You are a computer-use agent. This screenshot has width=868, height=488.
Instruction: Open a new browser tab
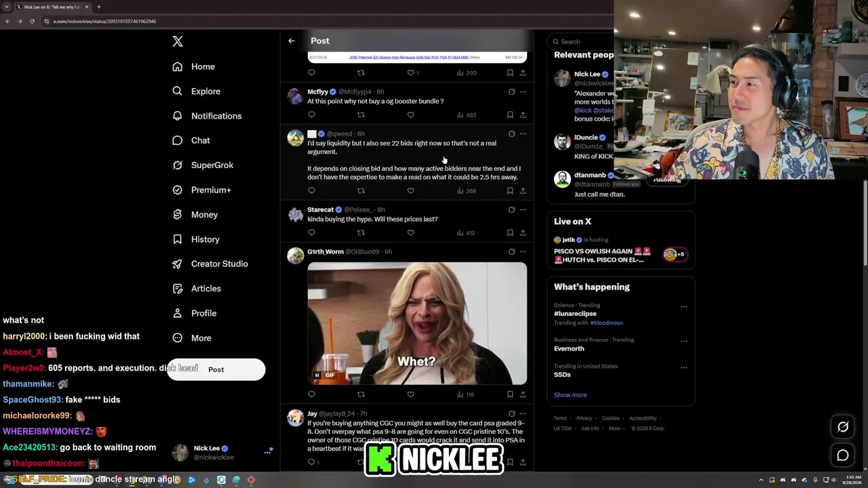point(98,7)
